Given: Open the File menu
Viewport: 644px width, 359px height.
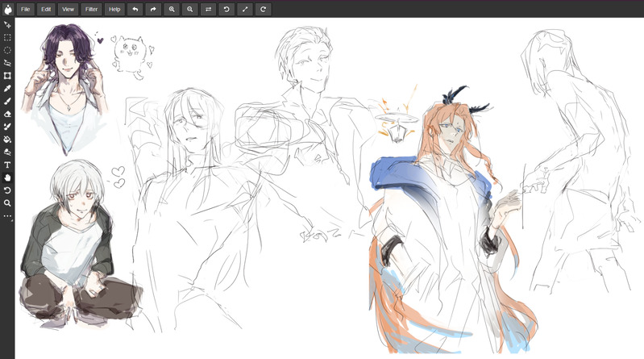Looking at the screenshot, I should [26, 9].
